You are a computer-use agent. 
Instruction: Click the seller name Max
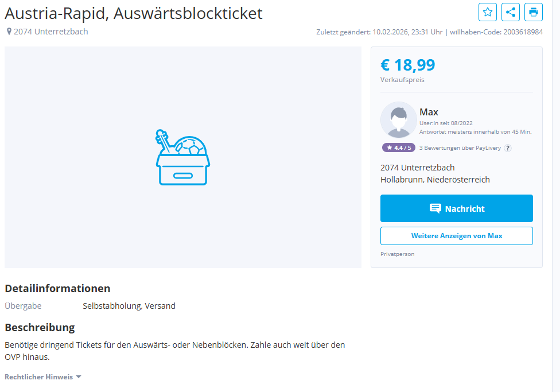[429, 112]
